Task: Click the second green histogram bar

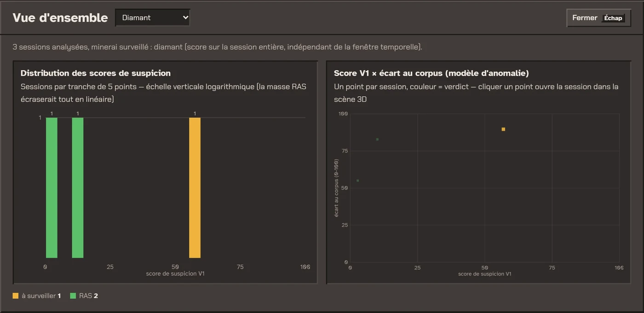Action: [78, 188]
